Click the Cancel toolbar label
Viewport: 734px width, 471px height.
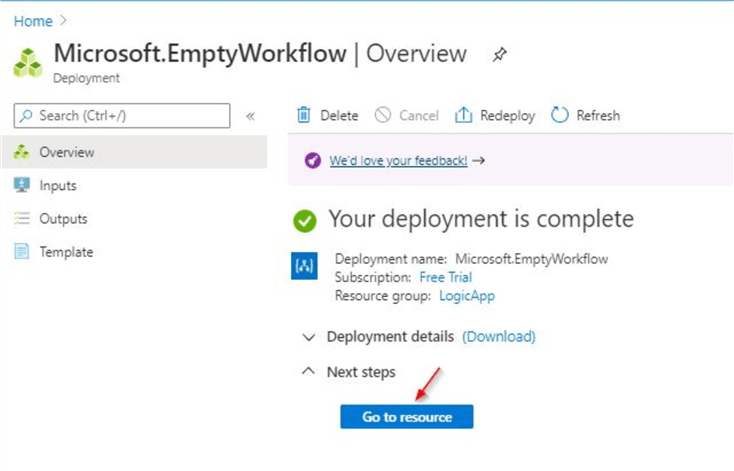coord(419,116)
